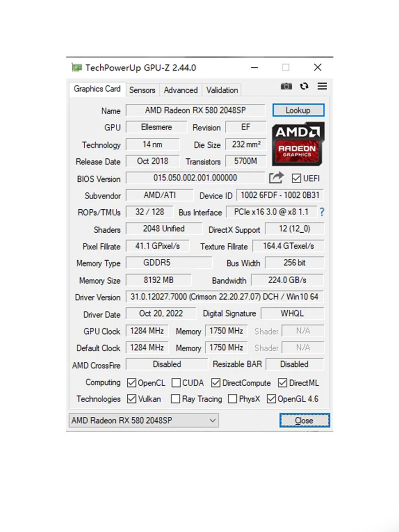Click the Bandwidth field 224.0 GB/s
This screenshot has width=399, height=532.
(287, 280)
